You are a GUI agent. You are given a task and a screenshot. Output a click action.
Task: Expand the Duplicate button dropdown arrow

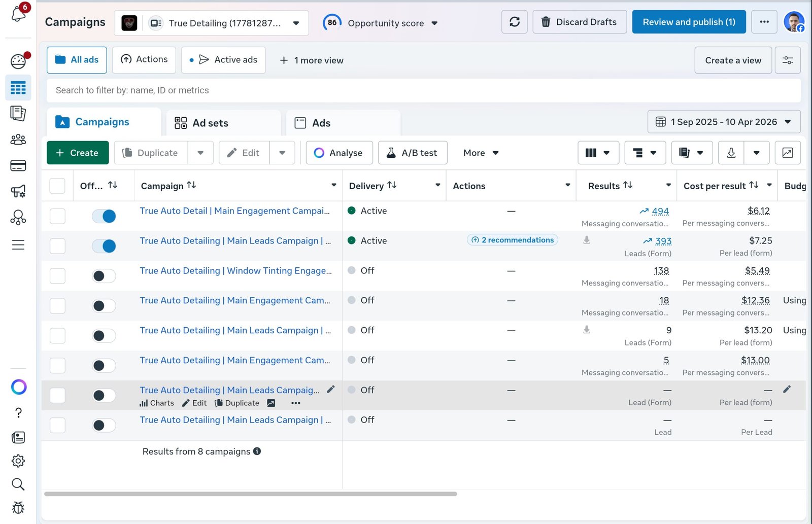pyautogui.click(x=200, y=153)
